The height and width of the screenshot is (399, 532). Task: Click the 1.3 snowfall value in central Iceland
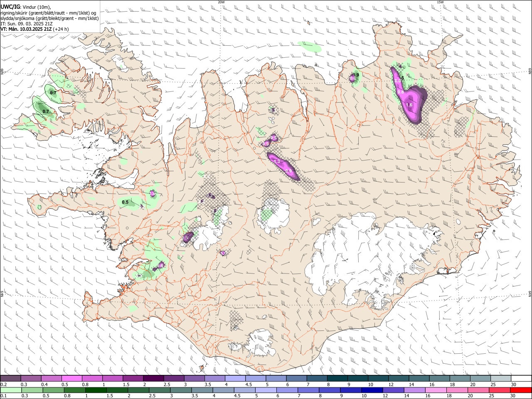tap(277, 161)
